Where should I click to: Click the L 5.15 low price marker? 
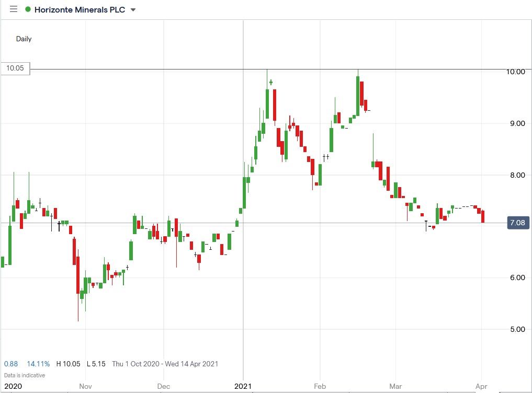pyautogui.click(x=95, y=364)
